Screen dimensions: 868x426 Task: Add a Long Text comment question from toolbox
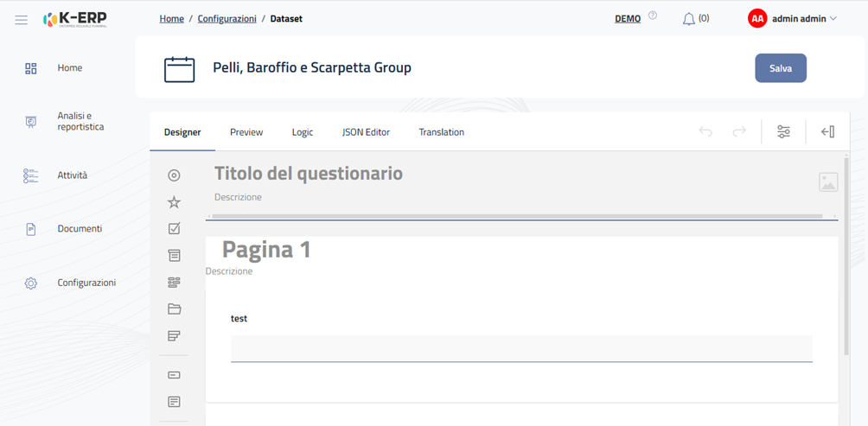(x=174, y=402)
